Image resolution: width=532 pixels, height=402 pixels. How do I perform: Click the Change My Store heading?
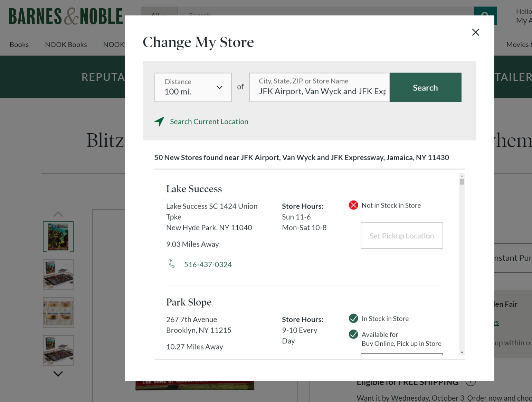(198, 42)
